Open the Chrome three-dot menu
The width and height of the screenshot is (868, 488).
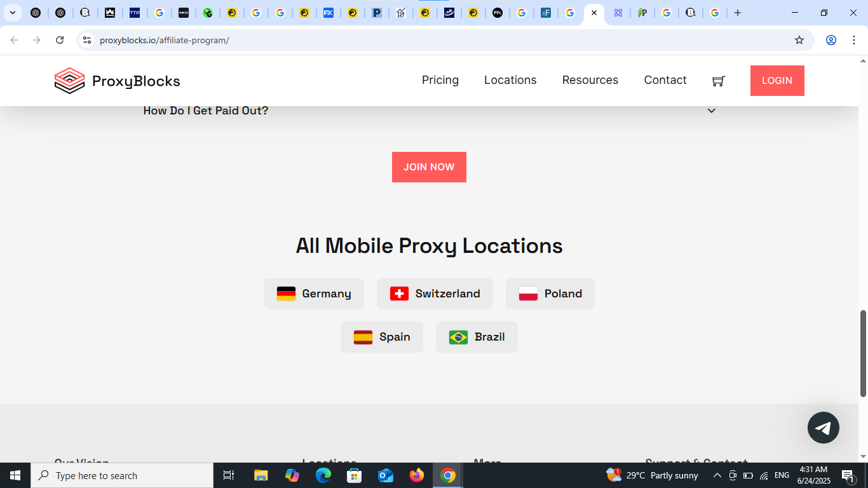[854, 40]
